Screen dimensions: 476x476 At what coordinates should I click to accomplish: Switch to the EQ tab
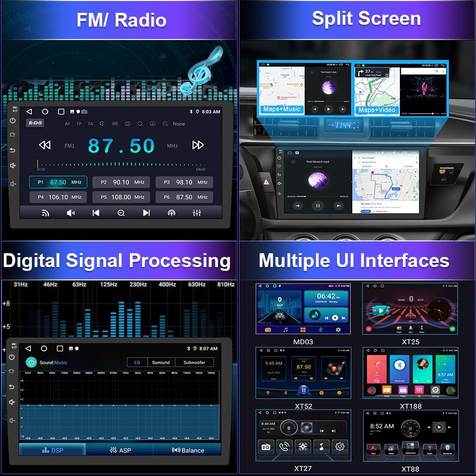(x=137, y=362)
